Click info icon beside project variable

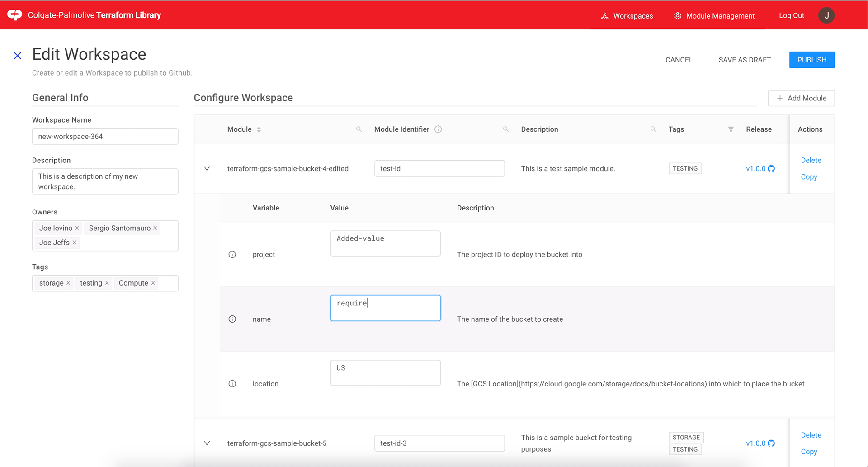[232, 254]
